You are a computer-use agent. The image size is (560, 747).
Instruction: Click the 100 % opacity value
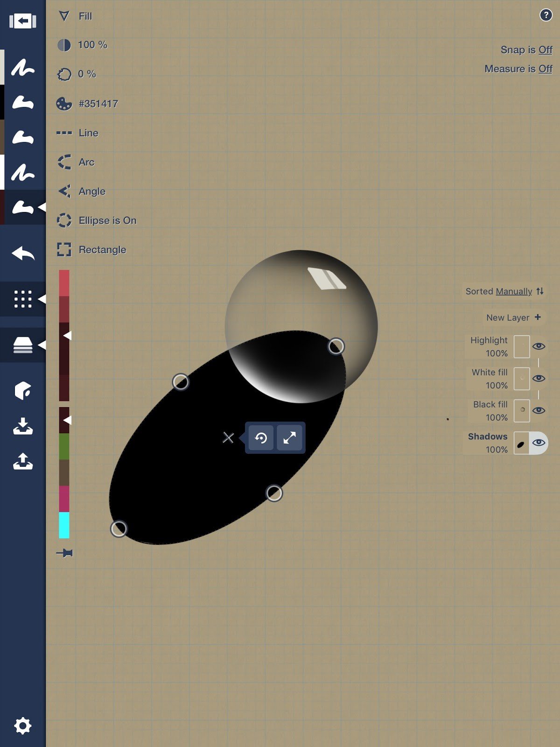[x=92, y=45]
